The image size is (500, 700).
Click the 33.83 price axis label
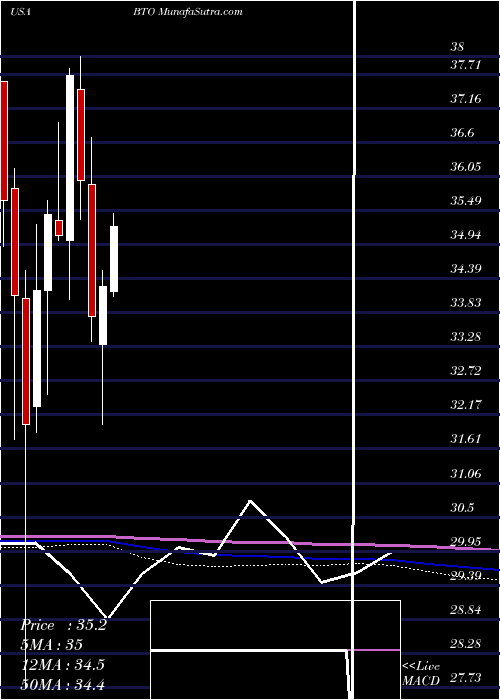tap(465, 303)
